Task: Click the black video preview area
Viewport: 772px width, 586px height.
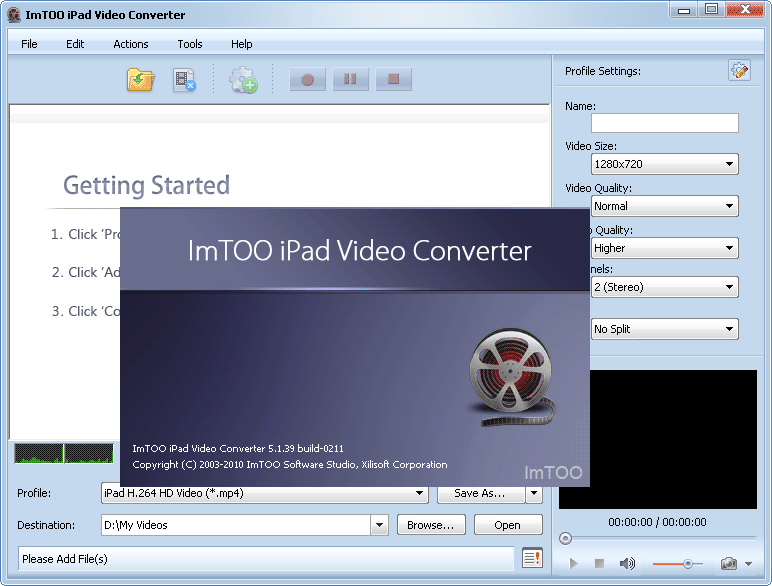Action: (x=674, y=439)
